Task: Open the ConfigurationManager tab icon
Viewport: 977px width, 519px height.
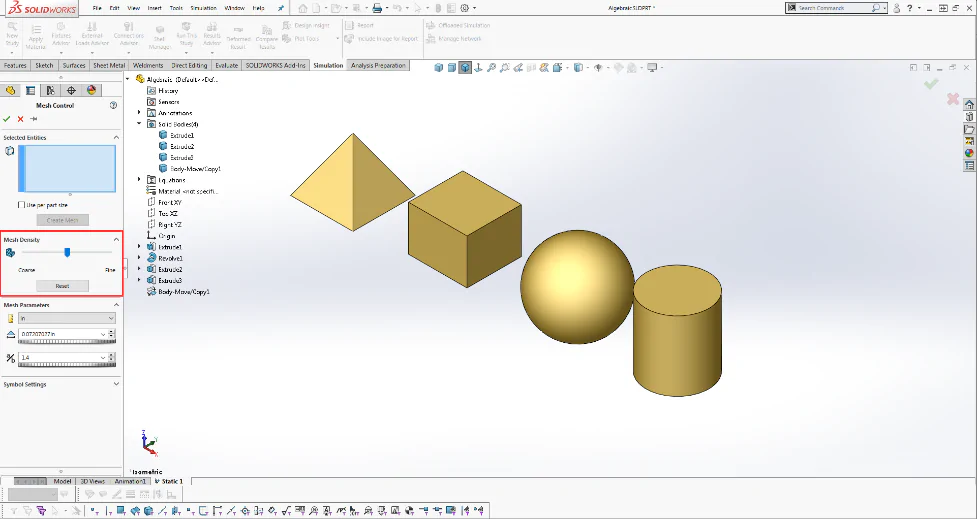Action: (50, 90)
